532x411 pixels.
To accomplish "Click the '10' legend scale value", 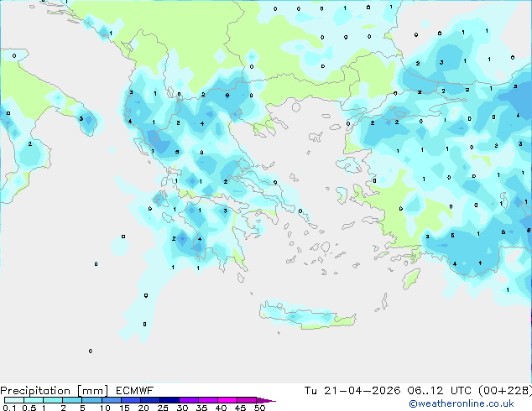I will pos(105,408).
